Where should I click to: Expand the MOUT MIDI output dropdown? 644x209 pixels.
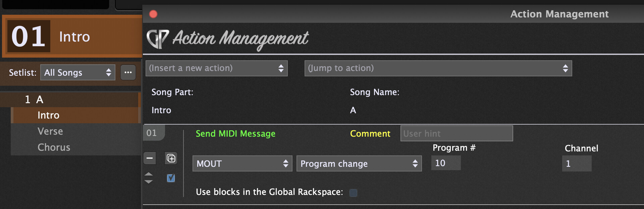coord(242,163)
